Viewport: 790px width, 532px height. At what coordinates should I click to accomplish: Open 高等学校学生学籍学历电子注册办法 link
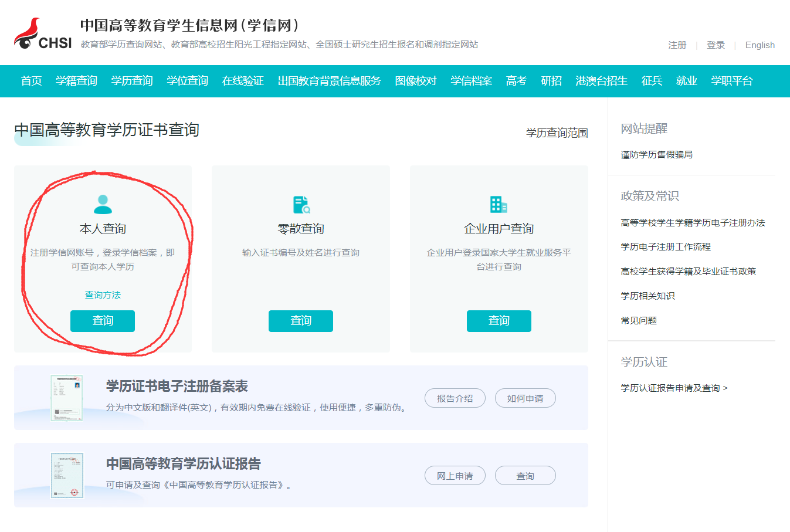[x=693, y=223]
